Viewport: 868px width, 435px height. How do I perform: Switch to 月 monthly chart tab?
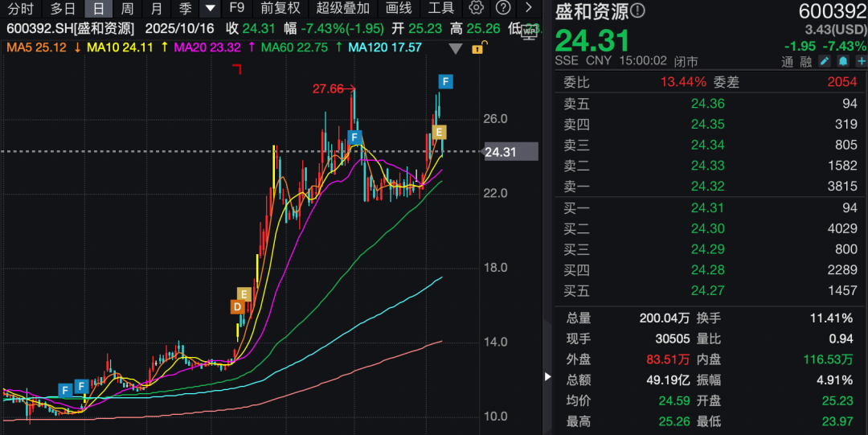[157, 8]
